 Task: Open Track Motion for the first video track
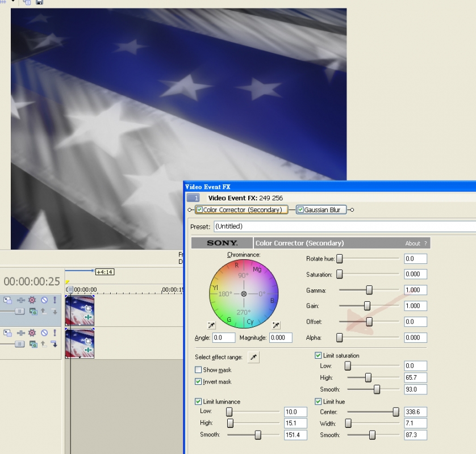click(7, 300)
